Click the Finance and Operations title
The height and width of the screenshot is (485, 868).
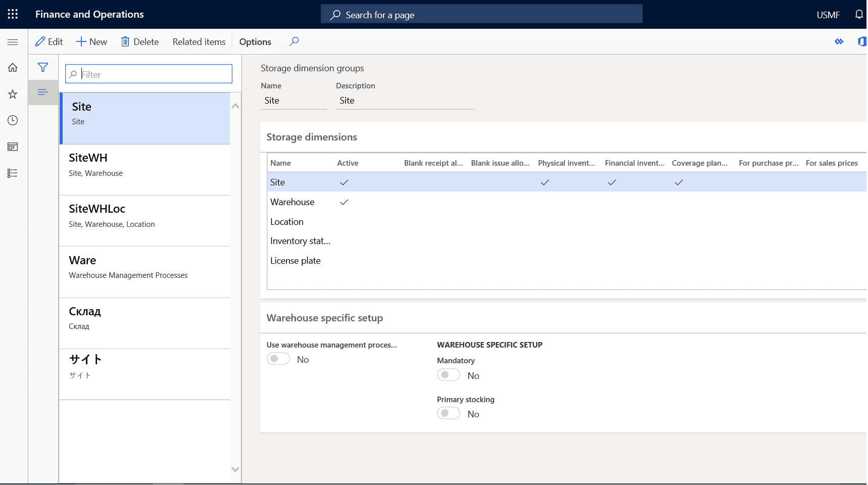tap(89, 14)
